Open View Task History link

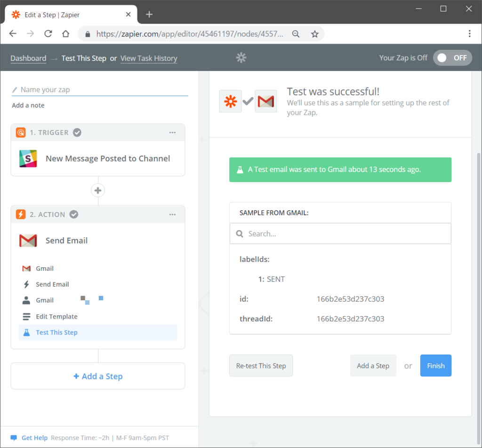point(149,58)
